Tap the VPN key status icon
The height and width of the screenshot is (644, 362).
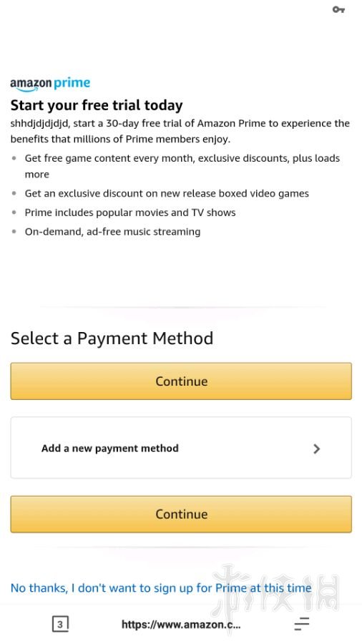tap(338, 9)
